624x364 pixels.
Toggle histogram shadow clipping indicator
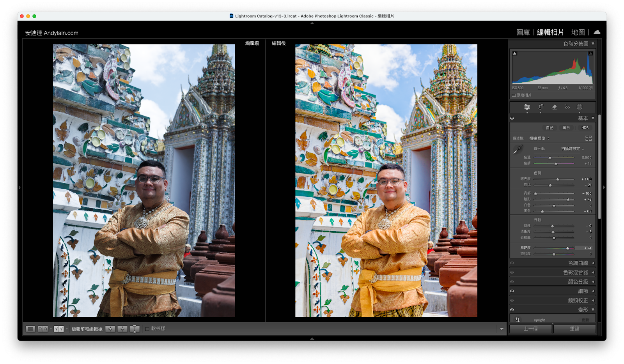pos(515,53)
